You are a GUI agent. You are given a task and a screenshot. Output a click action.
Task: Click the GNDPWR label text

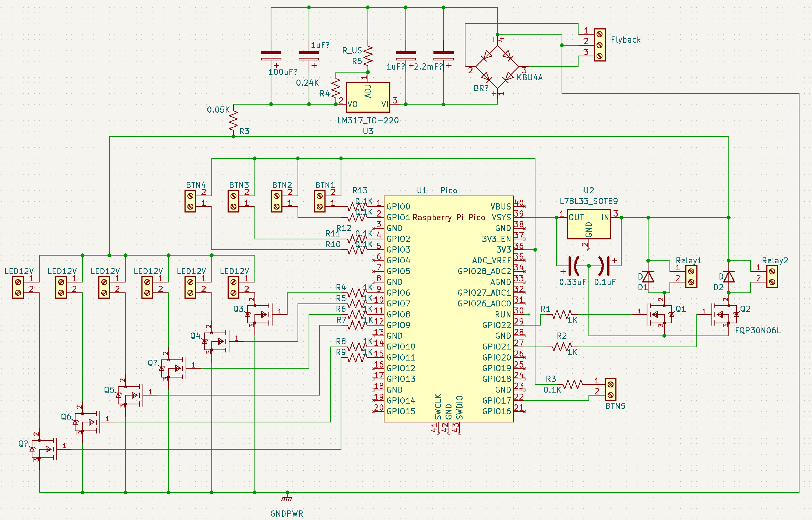(287, 514)
